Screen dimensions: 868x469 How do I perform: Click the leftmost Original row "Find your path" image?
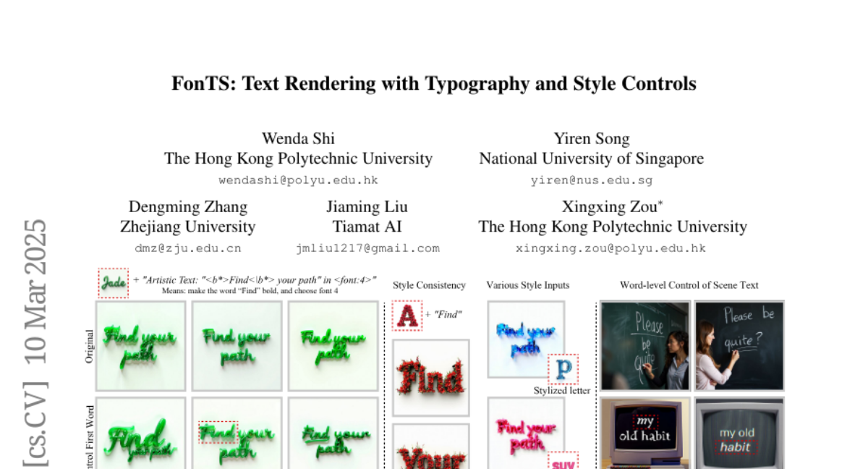[x=140, y=346]
